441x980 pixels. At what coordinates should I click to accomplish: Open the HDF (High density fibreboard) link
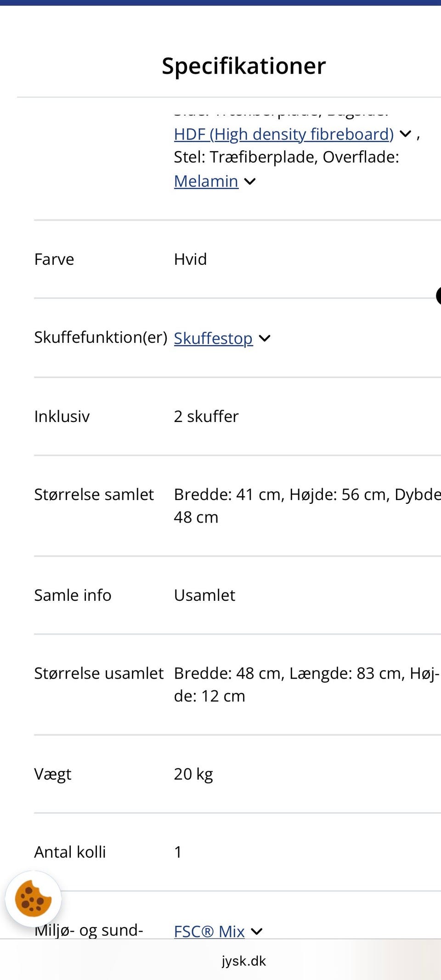(283, 134)
